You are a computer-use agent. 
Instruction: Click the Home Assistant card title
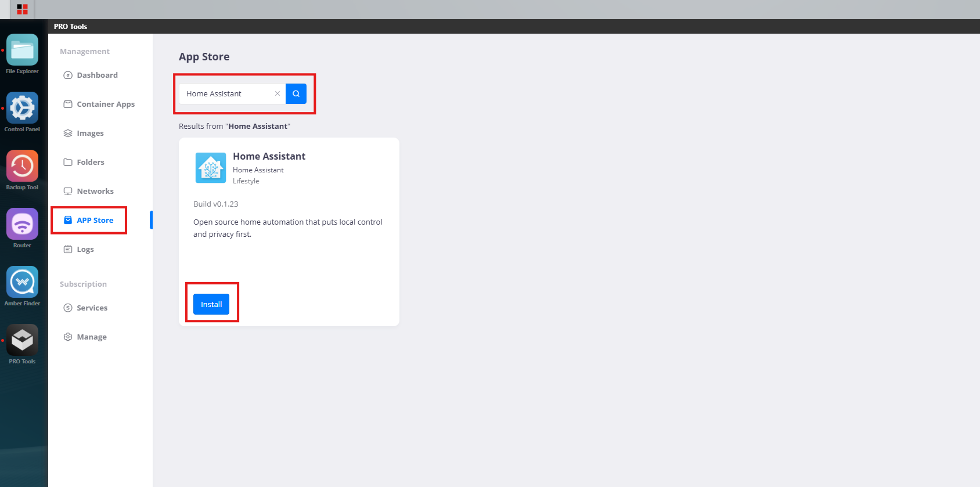coord(269,156)
